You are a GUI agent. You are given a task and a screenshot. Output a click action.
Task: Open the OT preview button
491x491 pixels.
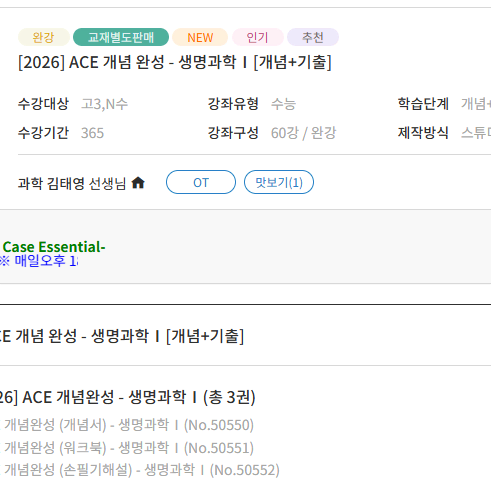[201, 182]
